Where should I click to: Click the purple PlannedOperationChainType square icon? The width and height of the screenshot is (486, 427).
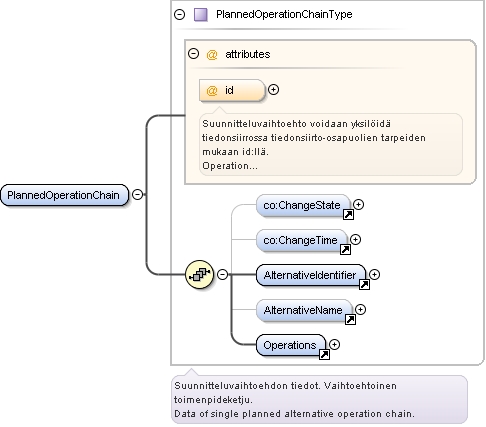click(201, 15)
